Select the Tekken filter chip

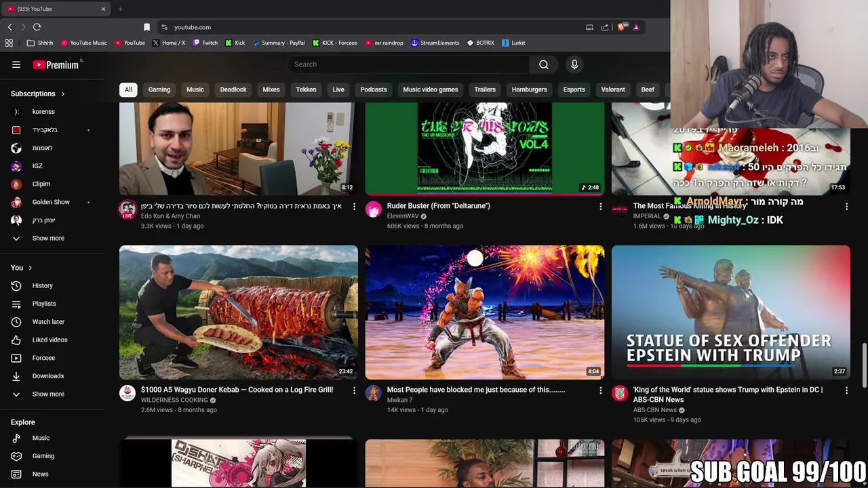pos(306,89)
